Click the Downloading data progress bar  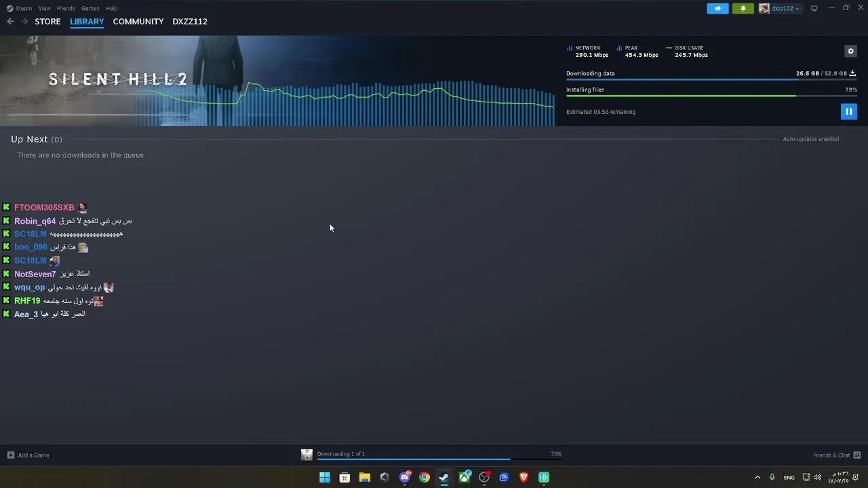711,79
